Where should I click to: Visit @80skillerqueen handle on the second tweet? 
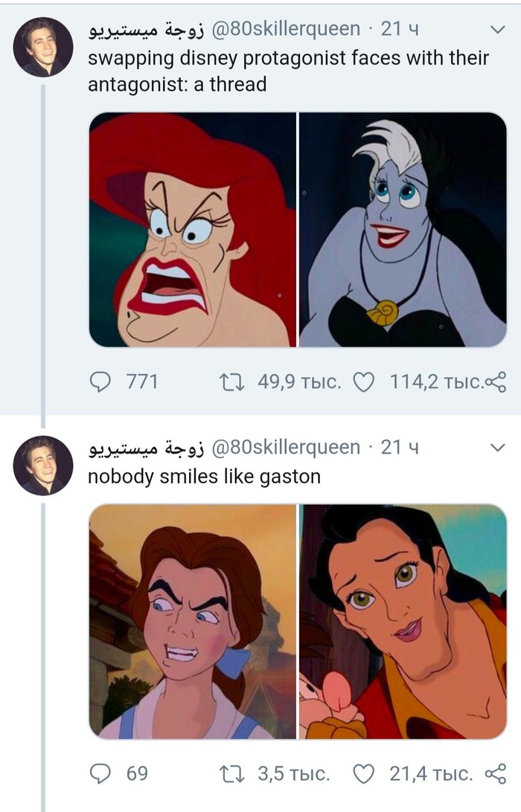286,447
